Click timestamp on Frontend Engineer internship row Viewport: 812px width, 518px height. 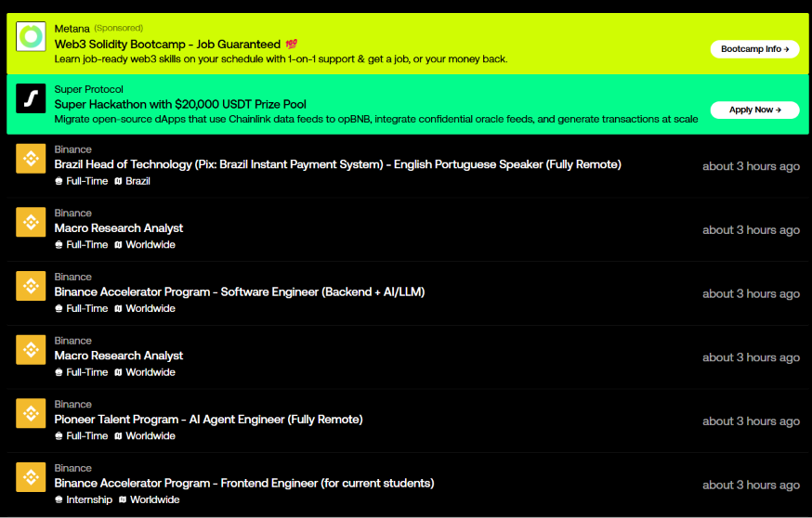pos(751,485)
